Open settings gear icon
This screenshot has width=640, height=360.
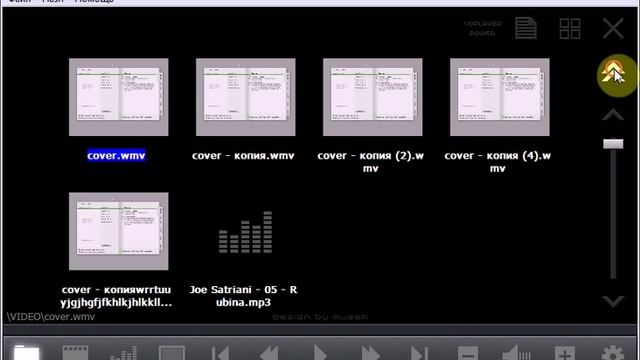613,353
